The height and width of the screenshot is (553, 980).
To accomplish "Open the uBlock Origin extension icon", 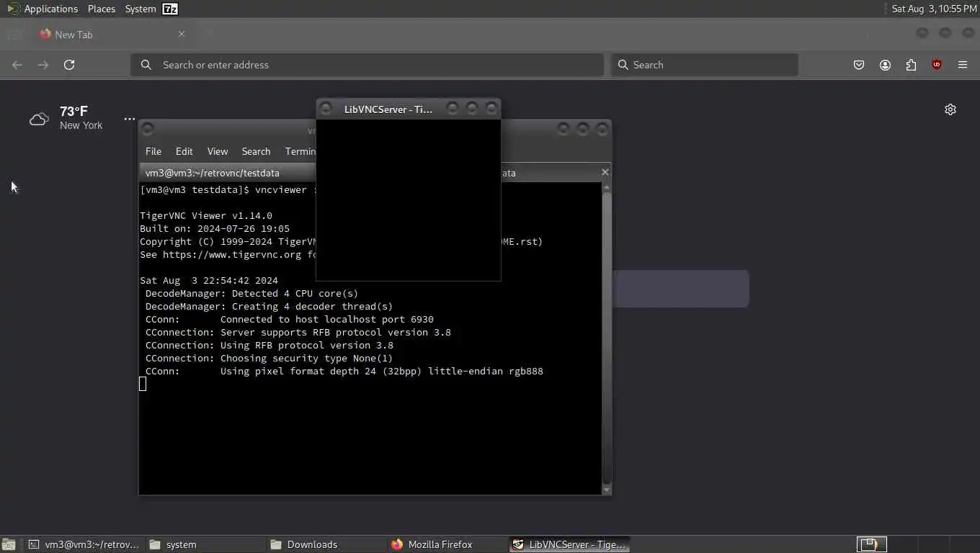I will (937, 65).
